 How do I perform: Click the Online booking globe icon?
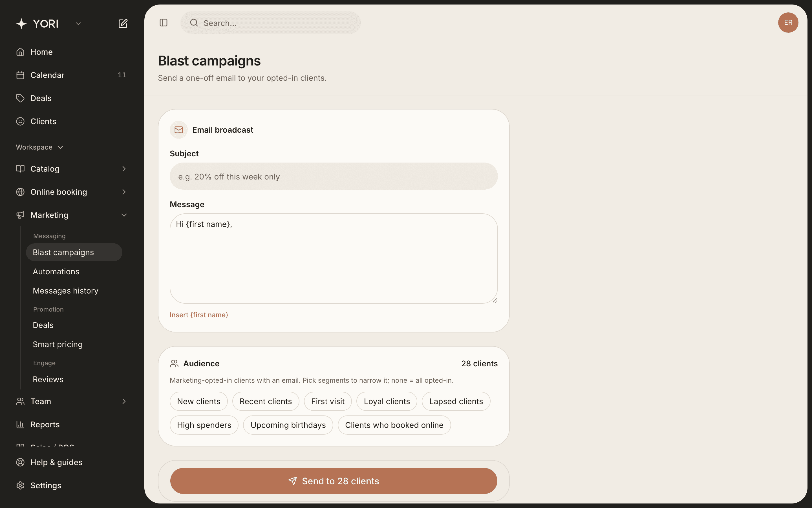[x=21, y=192]
